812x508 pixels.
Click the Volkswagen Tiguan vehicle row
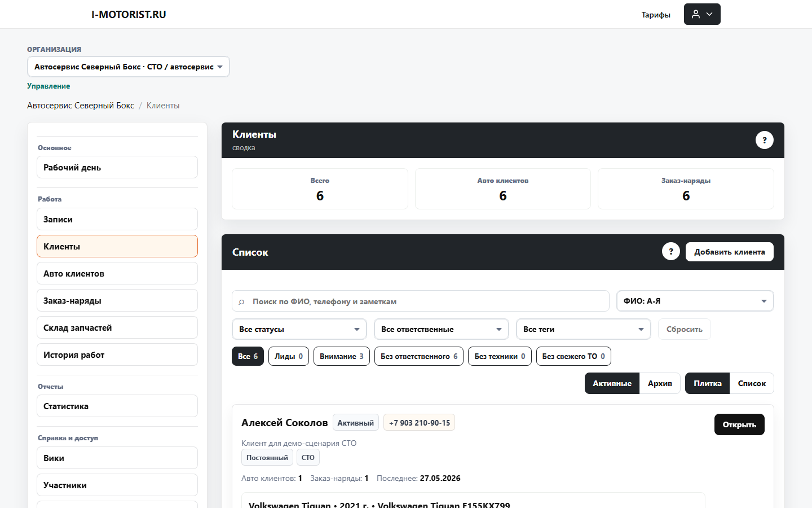tap(473, 501)
